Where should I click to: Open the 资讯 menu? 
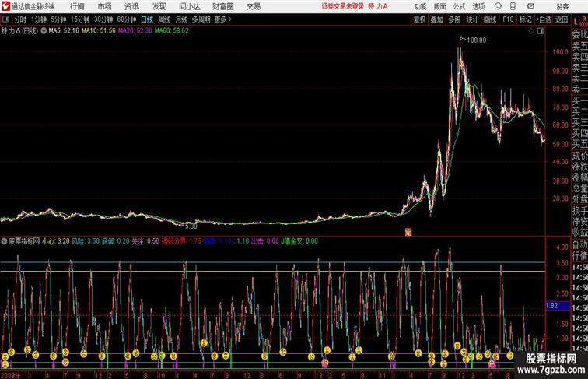click(131, 6)
